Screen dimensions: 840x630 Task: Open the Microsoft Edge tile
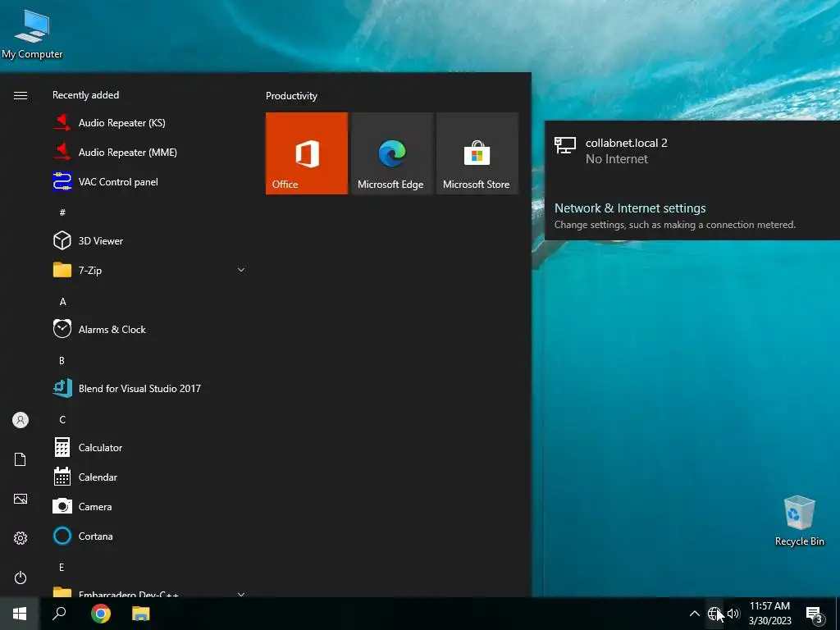[391, 153]
